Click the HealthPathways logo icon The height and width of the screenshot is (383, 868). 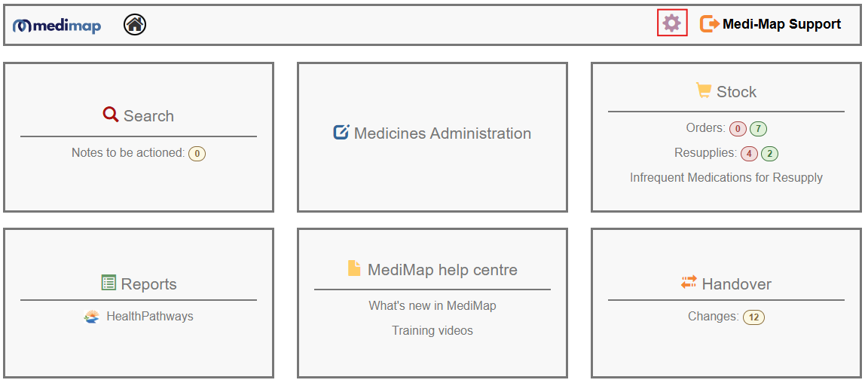92,317
